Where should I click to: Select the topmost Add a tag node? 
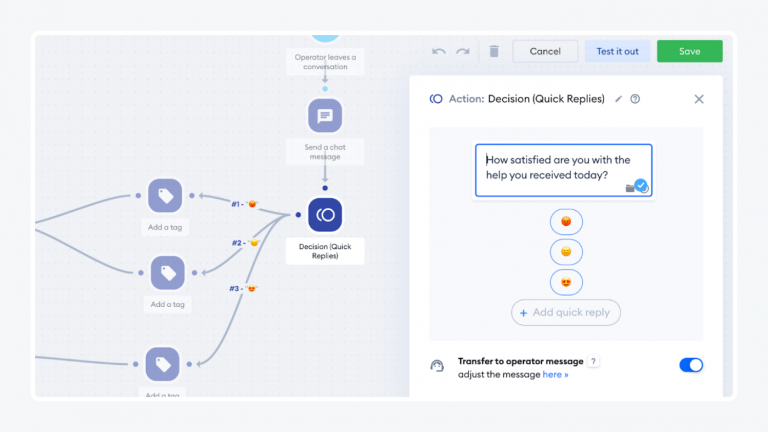click(x=166, y=197)
